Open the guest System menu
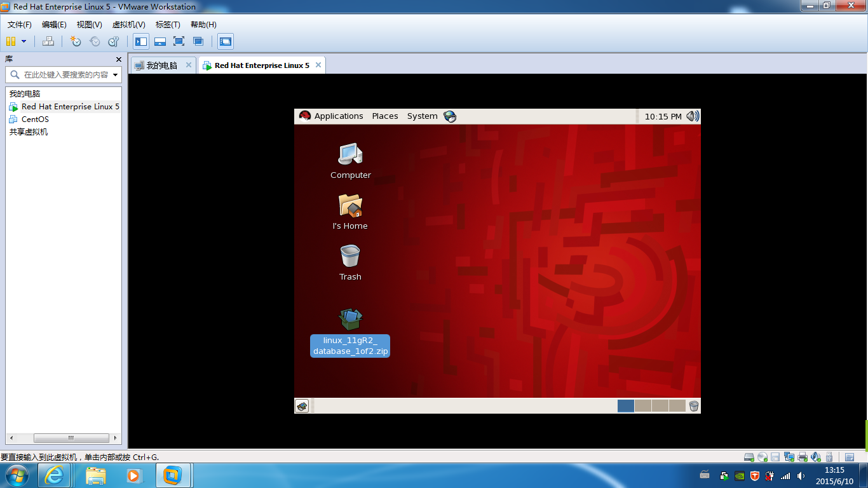Viewport: 868px width, 488px height. 423,116
